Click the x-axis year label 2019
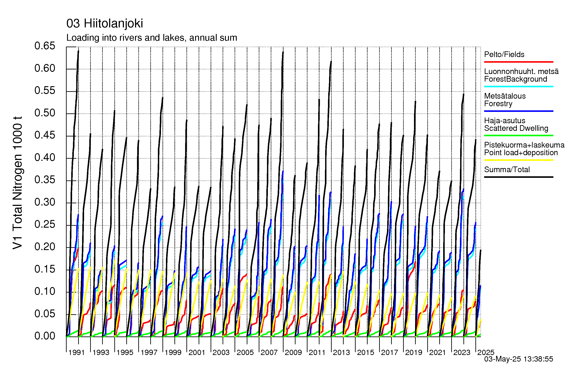Screen dimensions: 588x370 pyautogui.click(x=414, y=353)
